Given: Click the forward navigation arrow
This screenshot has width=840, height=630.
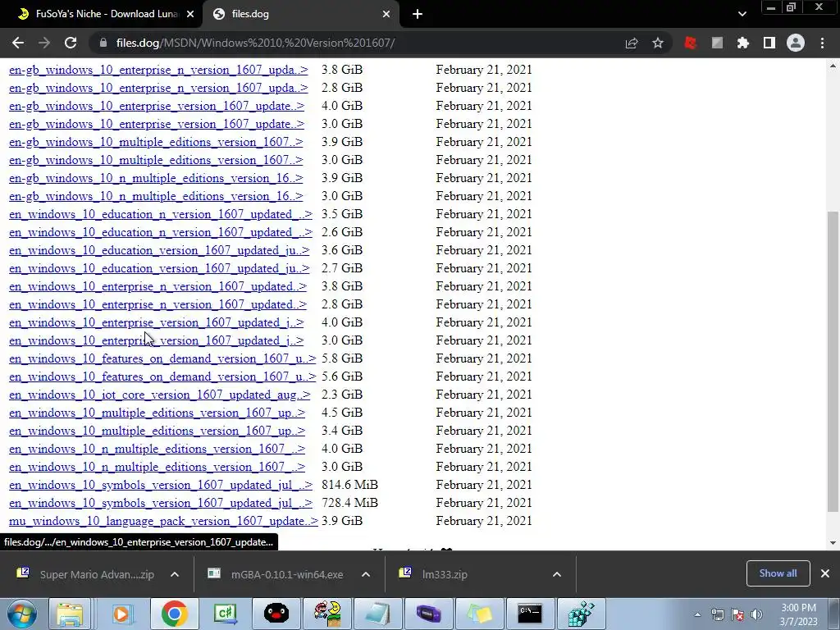Looking at the screenshot, I should click(x=44, y=43).
